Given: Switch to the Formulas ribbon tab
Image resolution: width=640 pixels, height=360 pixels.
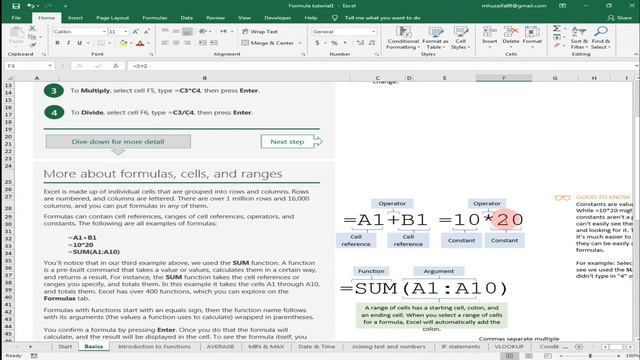Looking at the screenshot, I should (x=155, y=18).
